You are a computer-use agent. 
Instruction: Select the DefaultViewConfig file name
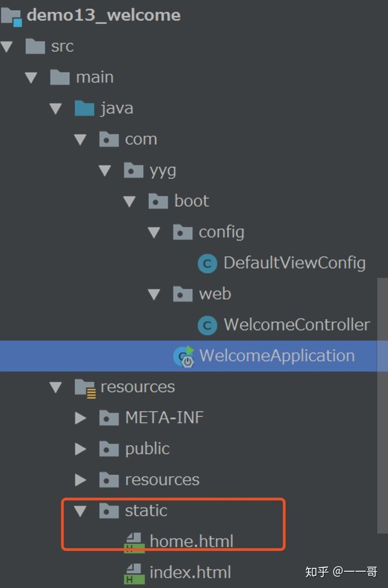click(294, 263)
